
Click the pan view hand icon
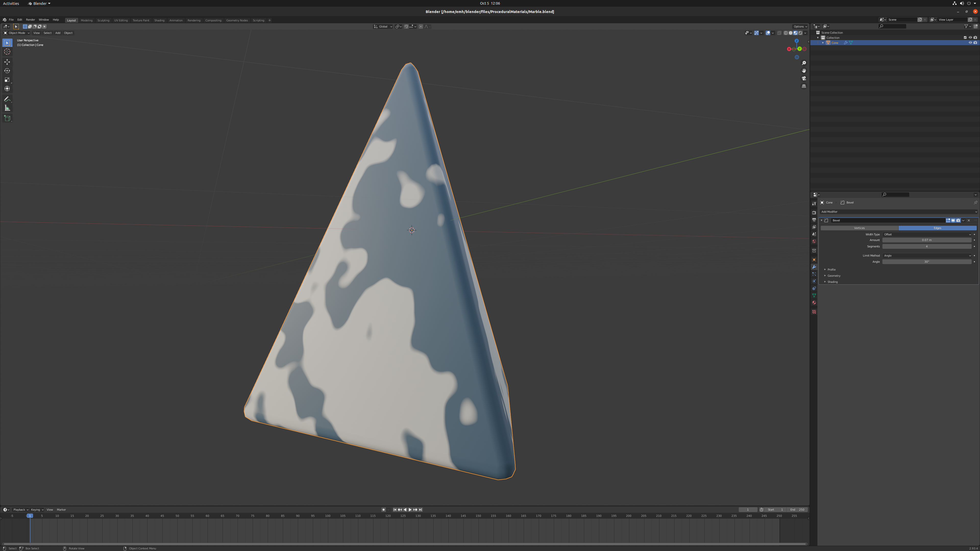coord(804,71)
